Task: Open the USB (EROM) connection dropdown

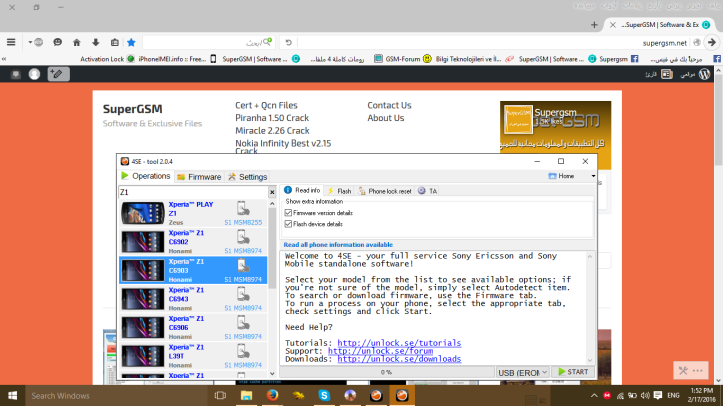Action: [x=522, y=372]
